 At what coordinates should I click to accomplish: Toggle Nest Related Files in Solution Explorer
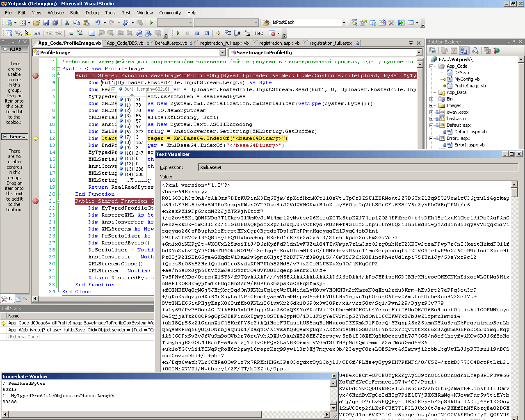point(463,50)
